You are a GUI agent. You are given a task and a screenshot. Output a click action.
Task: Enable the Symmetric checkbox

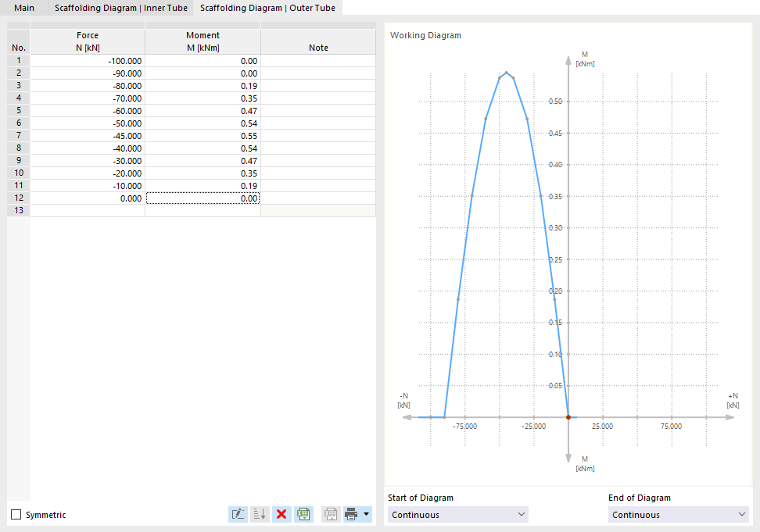16,515
